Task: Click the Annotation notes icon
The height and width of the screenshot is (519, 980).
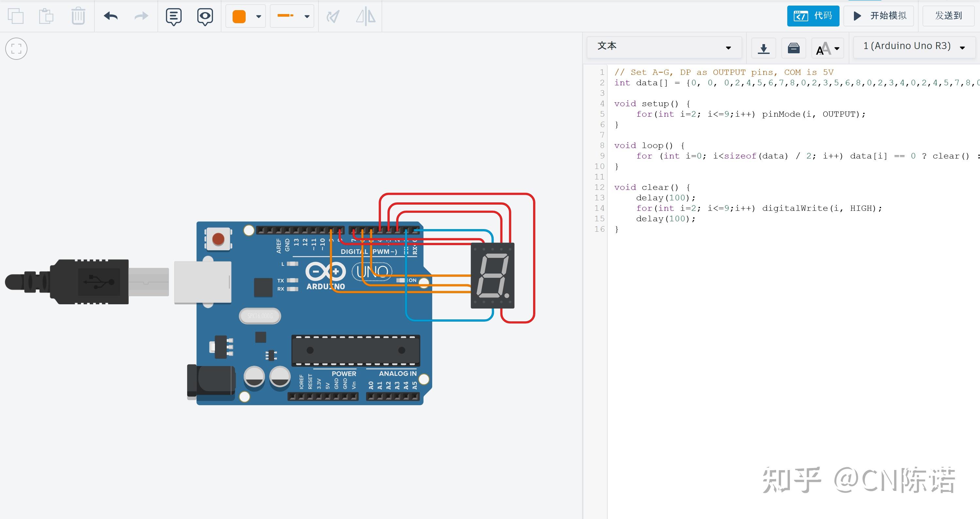Action: [173, 16]
